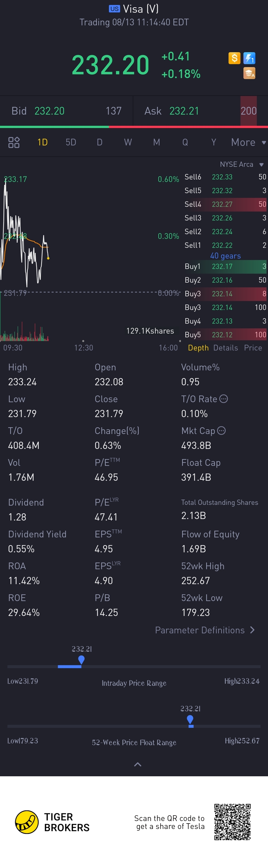Screen dimensions: 268x868
Task: Tap the Sell5 232.32 order row
Action: [x=225, y=191]
